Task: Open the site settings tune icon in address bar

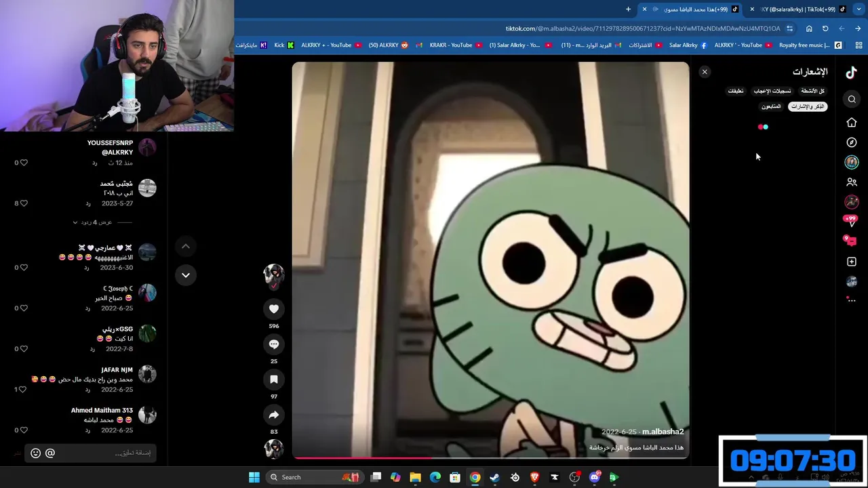Action: (789, 28)
